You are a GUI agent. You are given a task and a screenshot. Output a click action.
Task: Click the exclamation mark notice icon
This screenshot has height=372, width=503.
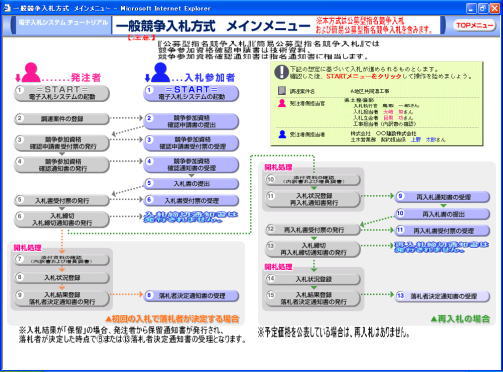282,72
